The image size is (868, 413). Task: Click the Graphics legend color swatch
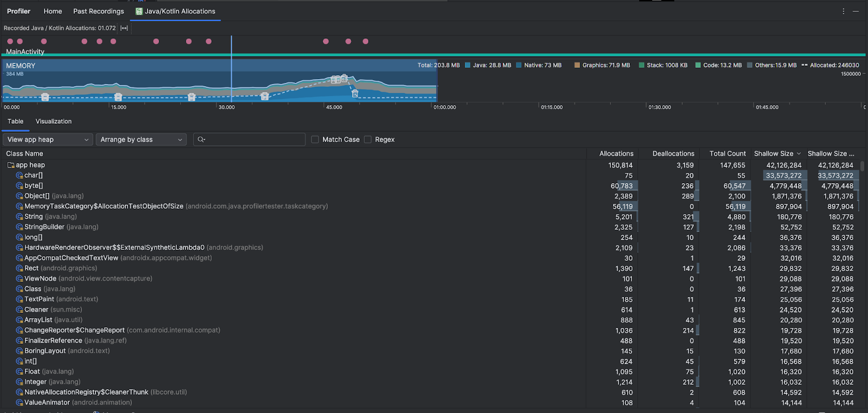(577, 66)
